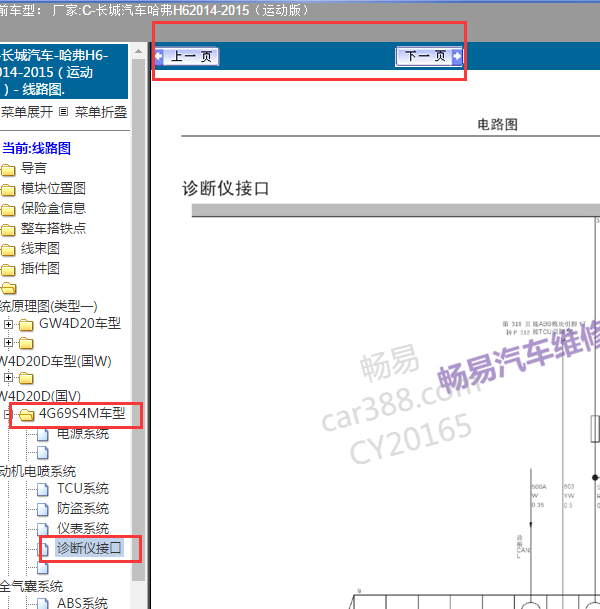The image size is (600, 609).
Task: Open the 模块位置图 folder
Action: (x=53, y=188)
